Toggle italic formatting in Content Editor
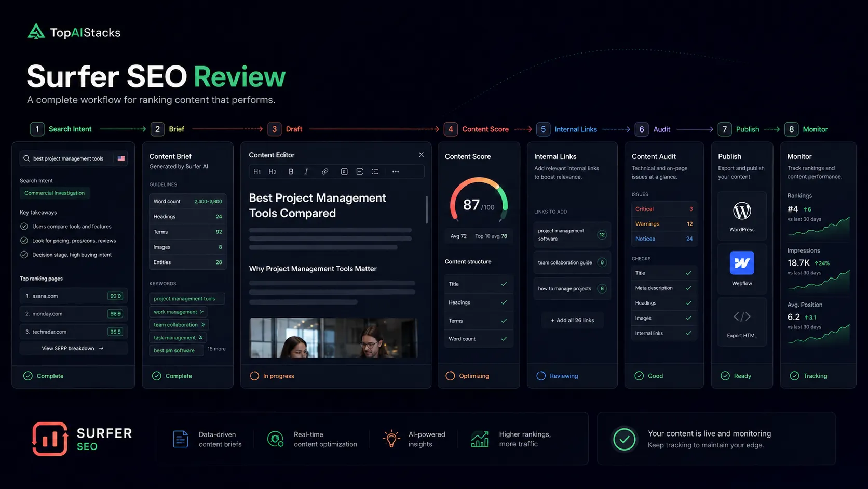 306,171
